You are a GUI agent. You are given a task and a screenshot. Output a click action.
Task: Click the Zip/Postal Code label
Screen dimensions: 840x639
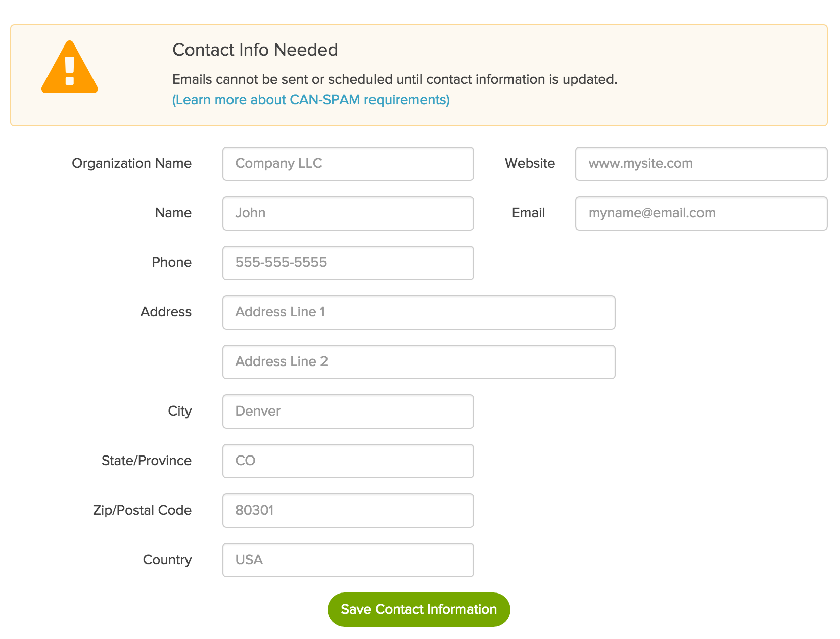[x=142, y=510]
